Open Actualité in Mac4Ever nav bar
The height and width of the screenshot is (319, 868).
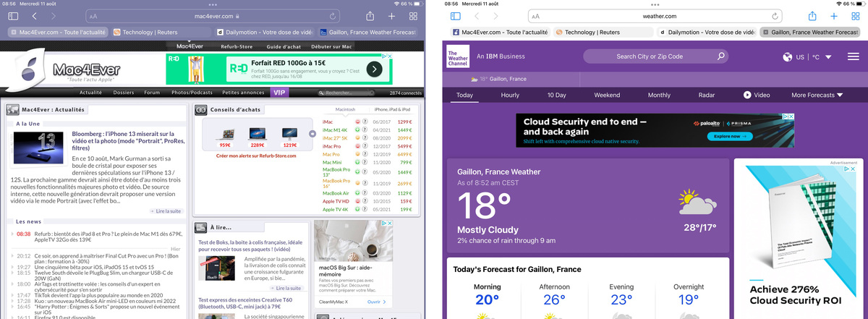tap(90, 93)
